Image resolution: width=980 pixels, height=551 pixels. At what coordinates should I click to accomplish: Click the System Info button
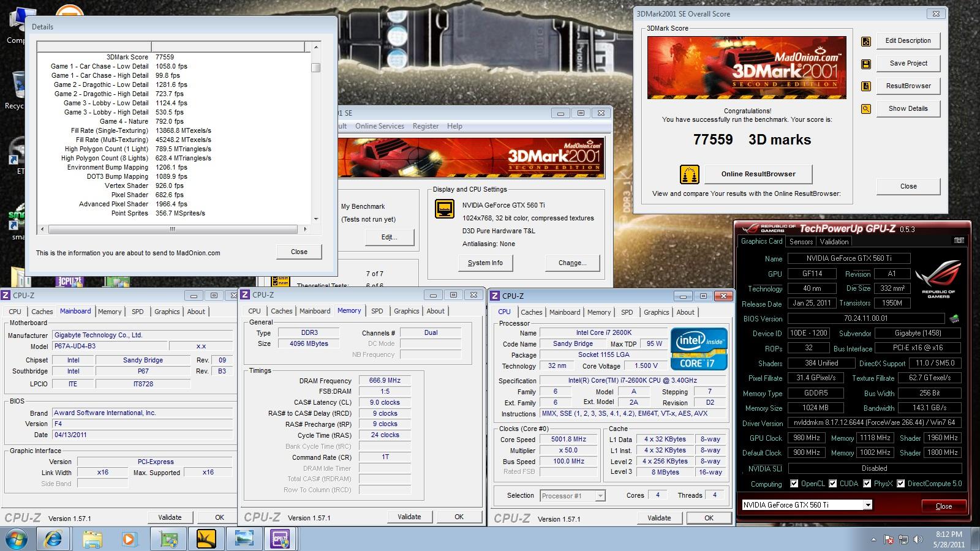485,263
